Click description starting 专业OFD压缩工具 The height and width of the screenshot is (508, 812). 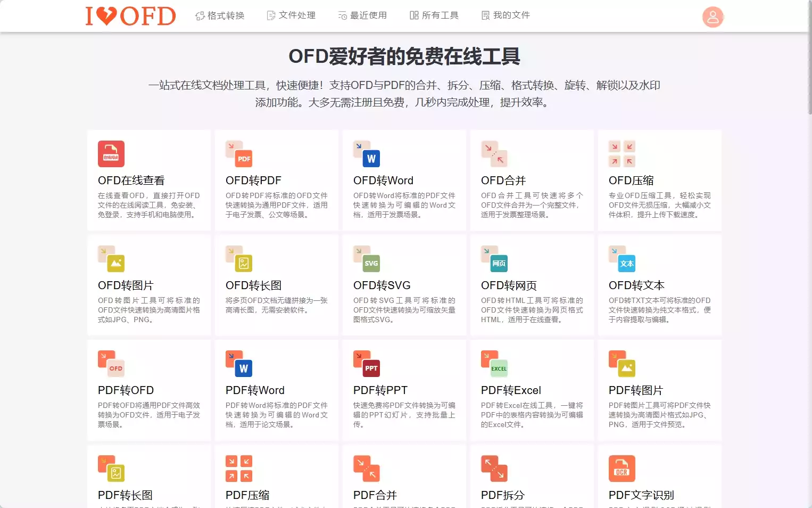pyautogui.click(x=660, y=205)
